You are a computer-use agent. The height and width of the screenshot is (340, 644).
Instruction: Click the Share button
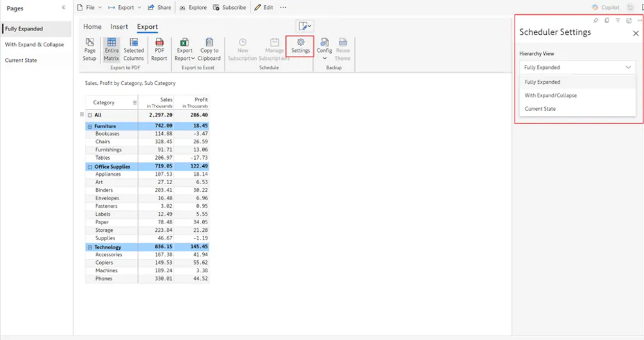[159, 7]
